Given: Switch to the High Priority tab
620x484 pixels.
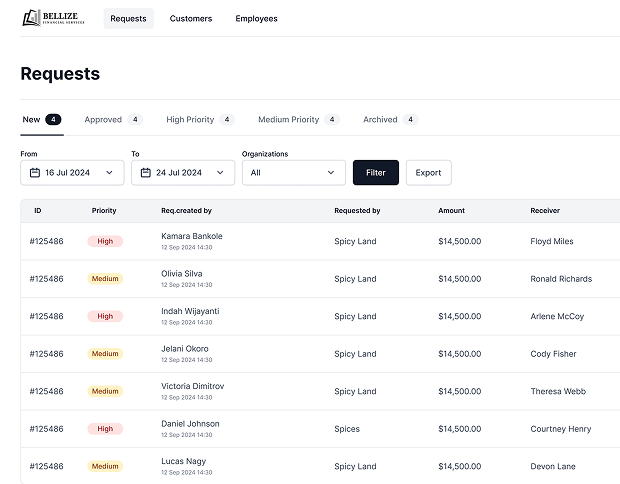Looking at the screenshot, I should 190,120.
